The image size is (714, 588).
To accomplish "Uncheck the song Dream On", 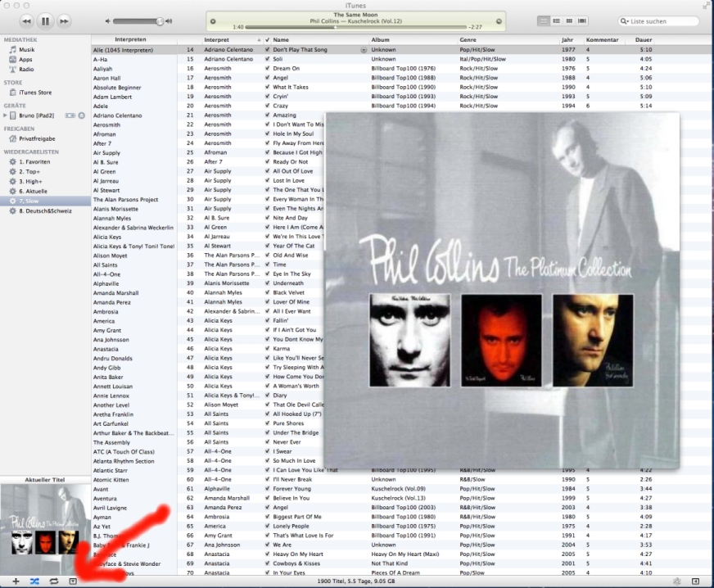I will (x=267, y=69).
